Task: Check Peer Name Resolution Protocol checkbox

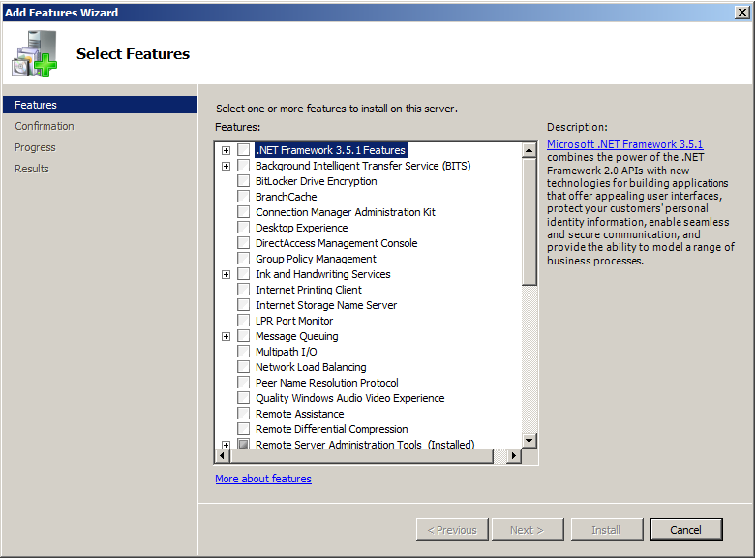Action: [x=244, y=383]
